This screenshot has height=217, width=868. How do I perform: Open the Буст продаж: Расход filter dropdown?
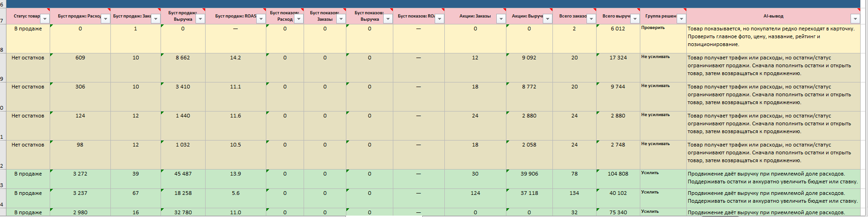(x=105, y=19)
